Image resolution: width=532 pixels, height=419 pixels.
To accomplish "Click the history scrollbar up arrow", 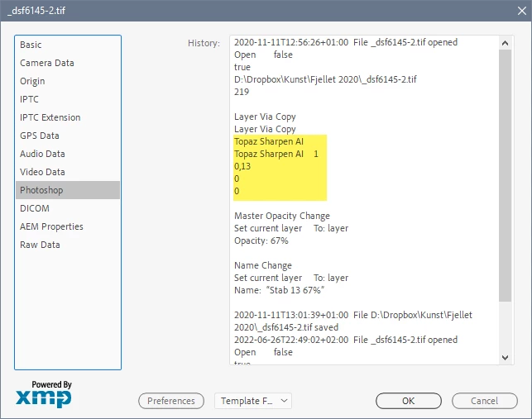I will pyautogui.click(x=505, y=43).
